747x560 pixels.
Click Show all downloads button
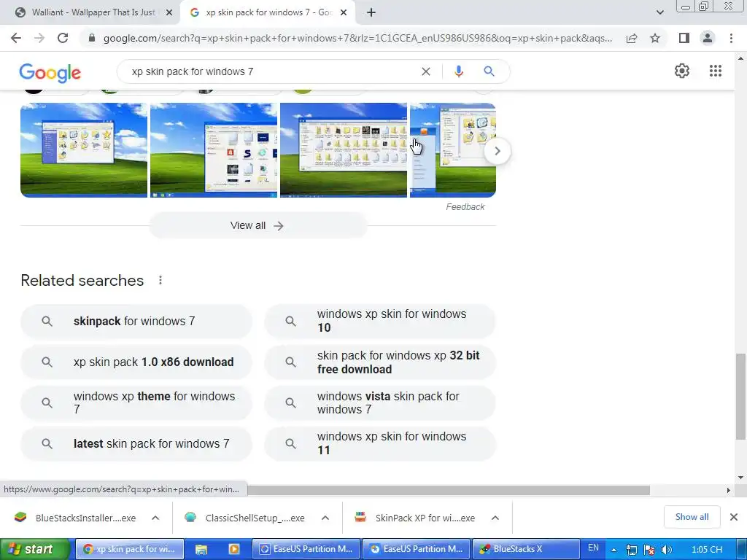tap(692, 517)
